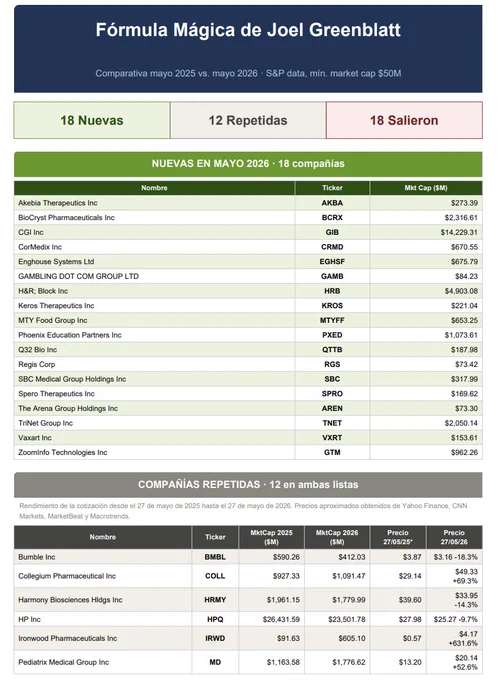Click Collegium's 2026 market cap '$1,091.47'
The image size is (500, 680).
point(349,576)
